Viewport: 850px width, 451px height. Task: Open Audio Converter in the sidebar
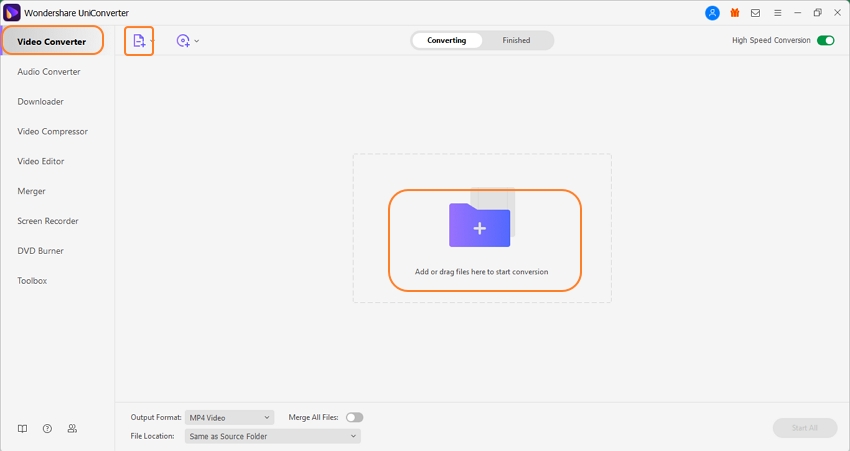(49, 72)
